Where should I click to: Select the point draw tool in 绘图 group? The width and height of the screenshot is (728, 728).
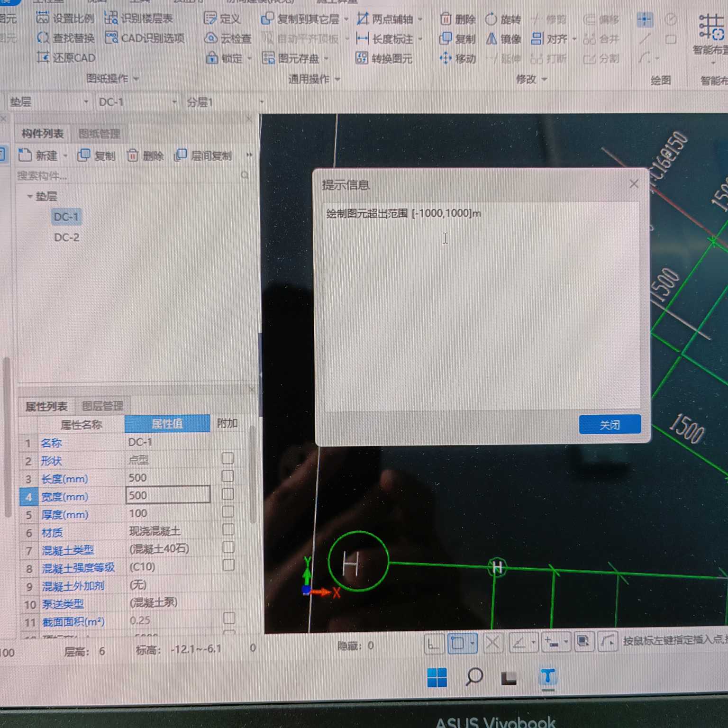pos(645,19)
